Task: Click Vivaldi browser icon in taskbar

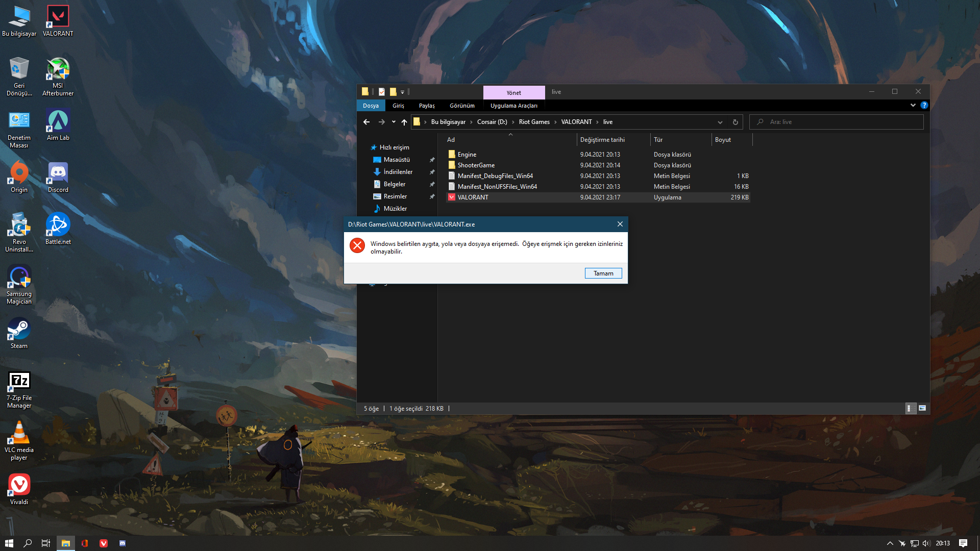Action: coord(104,543)
